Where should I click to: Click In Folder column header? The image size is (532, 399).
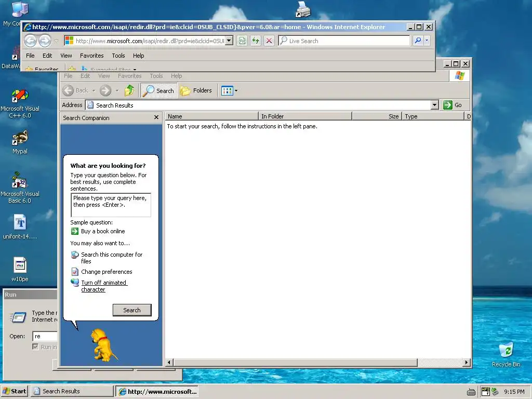(x=305, y=116)
